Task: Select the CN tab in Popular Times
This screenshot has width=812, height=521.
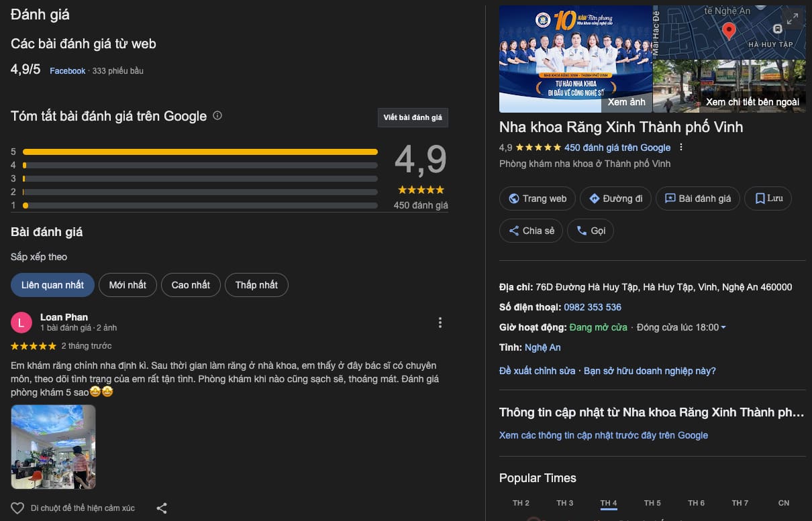Action: click(x=783, y=503)
